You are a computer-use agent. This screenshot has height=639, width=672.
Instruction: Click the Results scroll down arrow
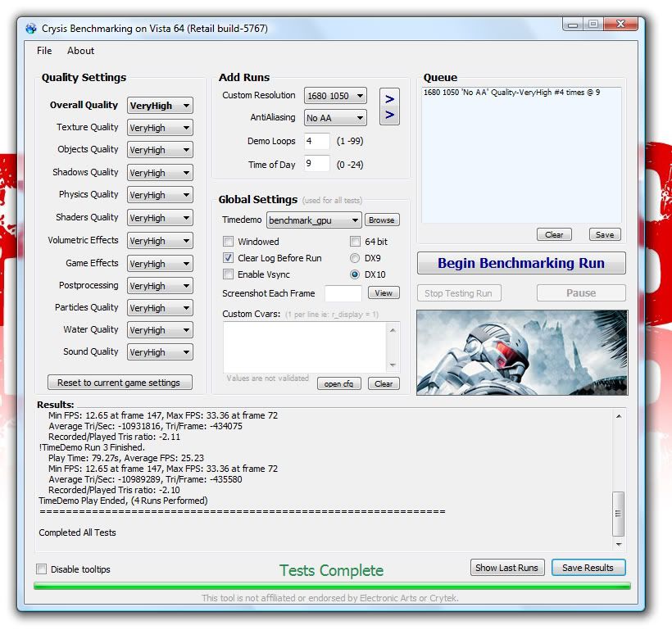pyautogui.click(x=619, y=544)
